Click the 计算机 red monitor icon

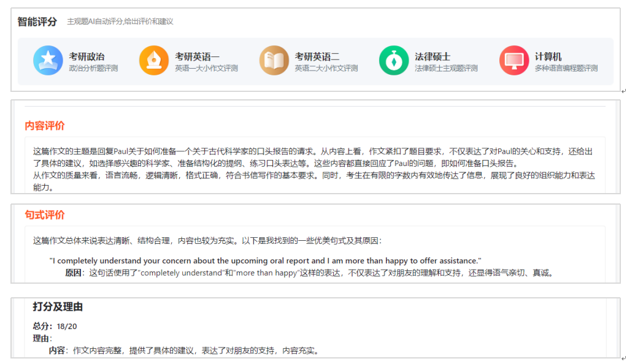click(x=514, y=61)
